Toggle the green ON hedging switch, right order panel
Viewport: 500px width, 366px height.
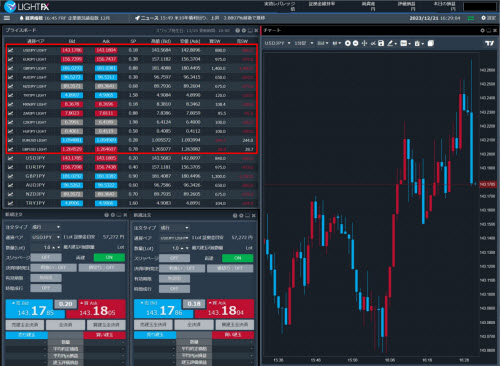click(238, 258)
